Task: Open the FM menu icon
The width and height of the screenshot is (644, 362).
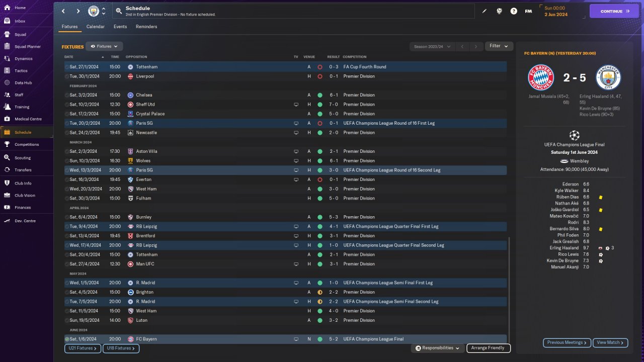Action: coord(528,11)
